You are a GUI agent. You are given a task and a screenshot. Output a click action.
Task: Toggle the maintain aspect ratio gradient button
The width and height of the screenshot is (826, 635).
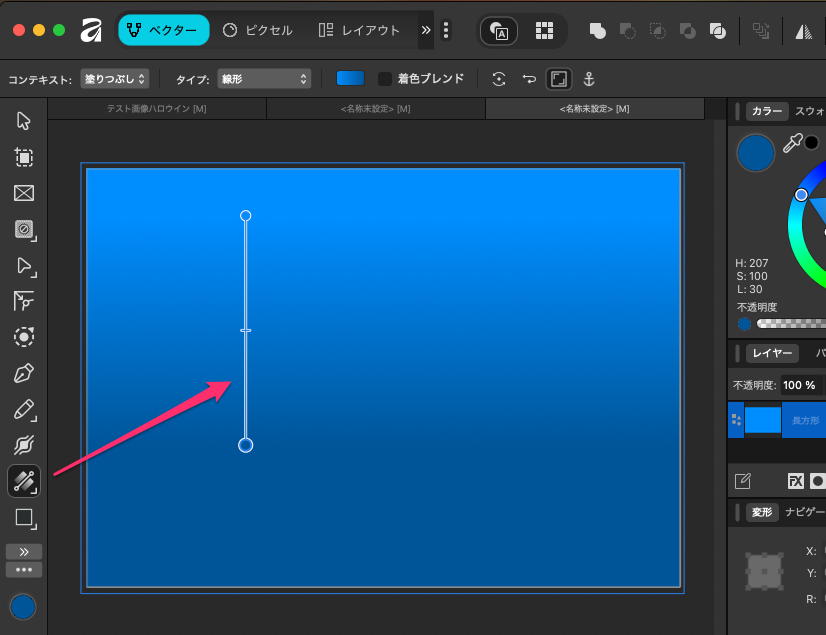[558, 78]
